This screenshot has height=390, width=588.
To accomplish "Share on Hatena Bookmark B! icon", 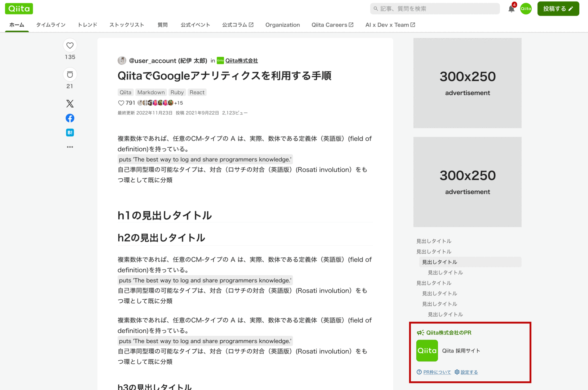I will click(70, 133).
